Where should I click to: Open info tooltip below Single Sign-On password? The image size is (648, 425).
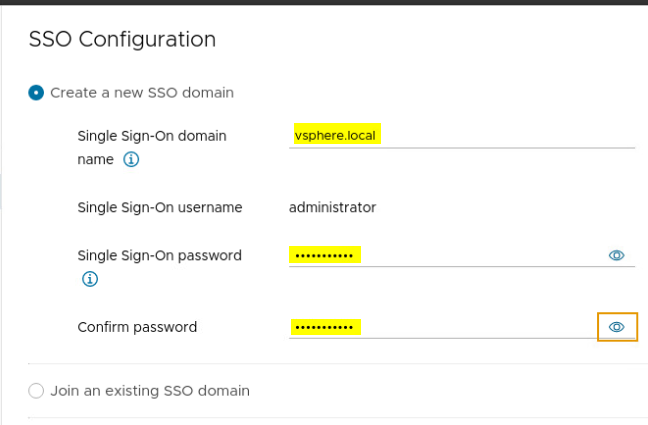pyautogui.click(x=89, y=279)
